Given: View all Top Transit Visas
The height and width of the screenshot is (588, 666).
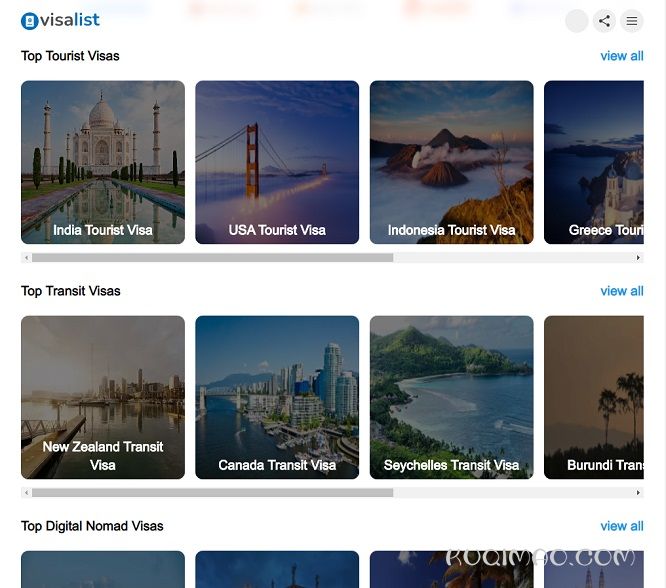Looking at the screenshot, I should pos(621,291).
